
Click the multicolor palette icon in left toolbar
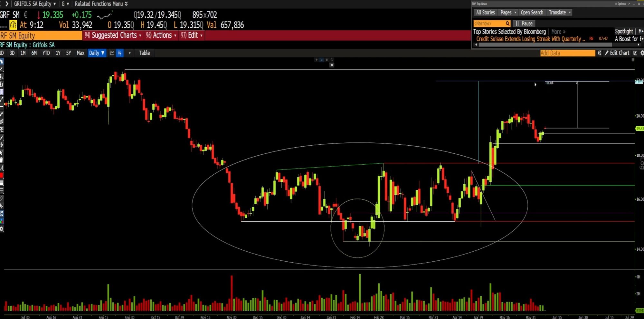click(2, 221)
